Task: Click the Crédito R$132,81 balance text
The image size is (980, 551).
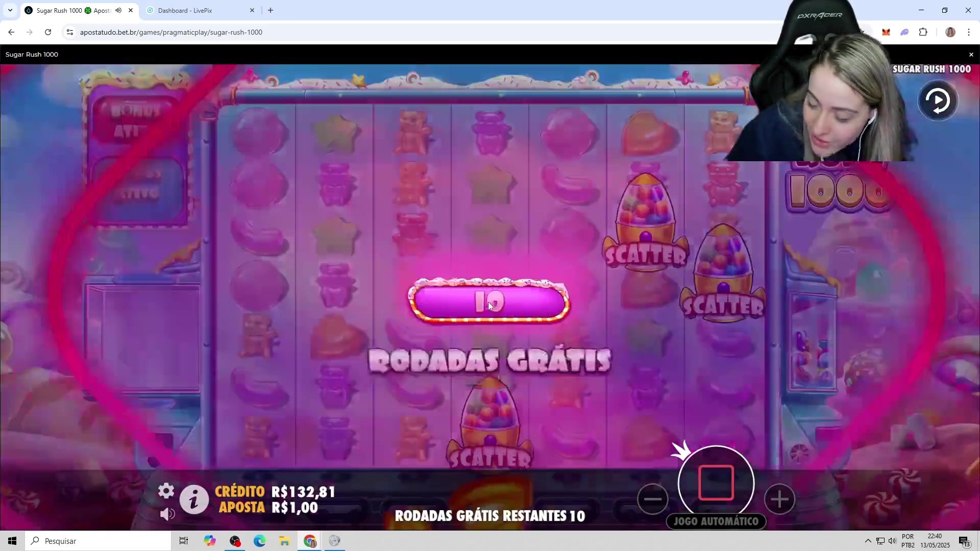Action: click(x=275, y=492)
